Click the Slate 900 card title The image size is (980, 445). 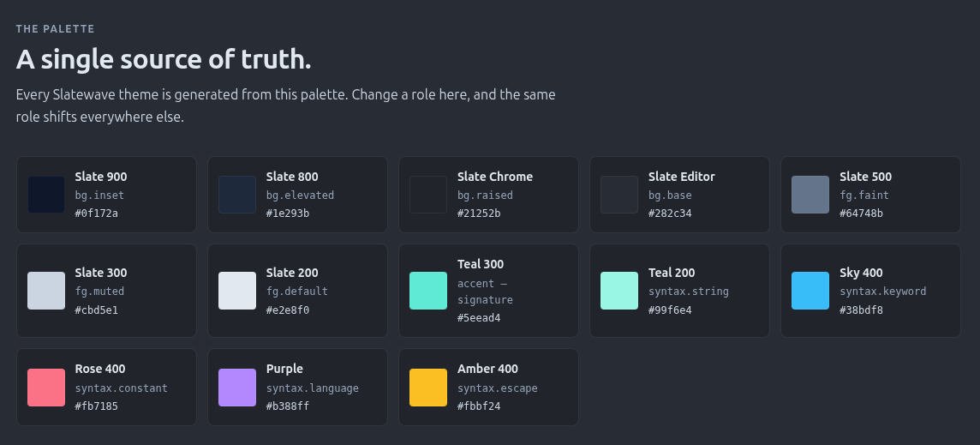(x=100, y=177)
